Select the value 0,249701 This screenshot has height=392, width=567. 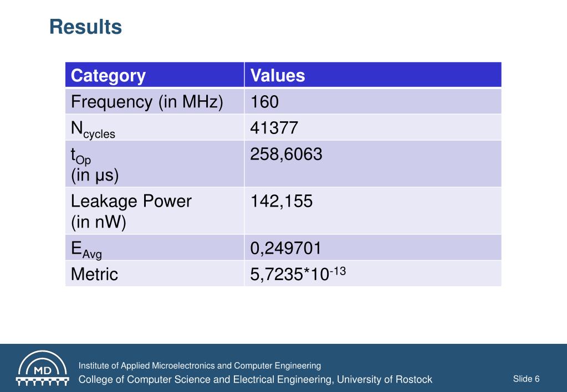tap(285, 248)
